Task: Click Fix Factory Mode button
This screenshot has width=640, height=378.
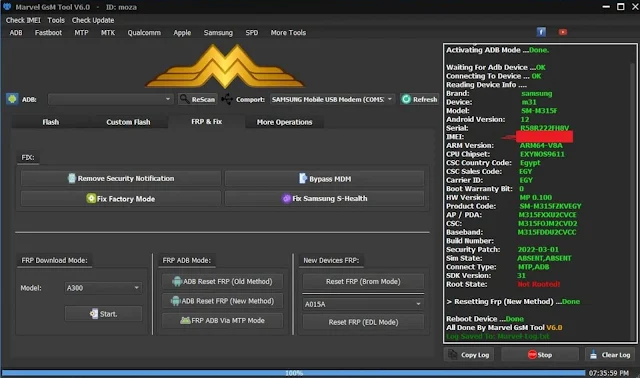Action: [121, 199]
